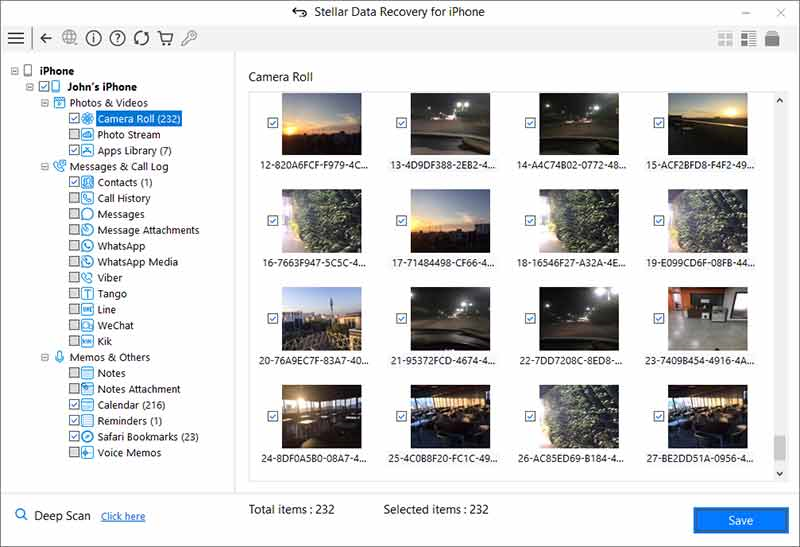800x547 pixels.
Task: Collapse the Memos & Others group
Action: [45, 357]
